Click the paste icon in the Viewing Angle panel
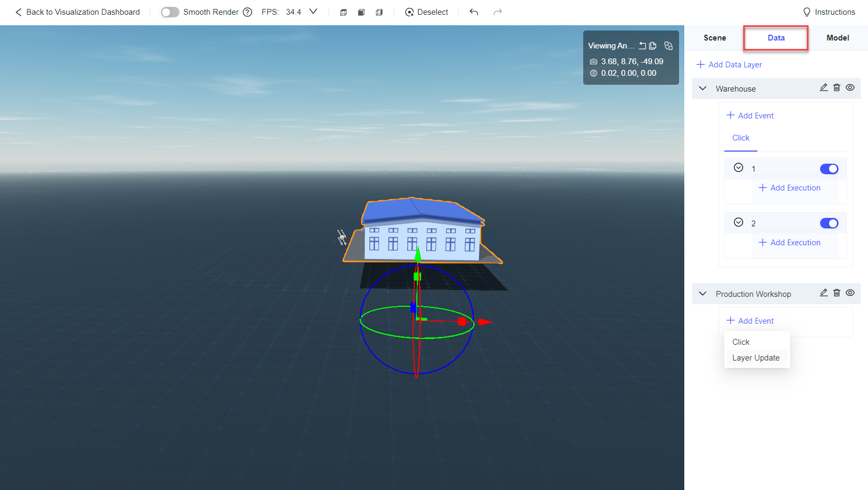868x490 pixels. coord(669,46)
